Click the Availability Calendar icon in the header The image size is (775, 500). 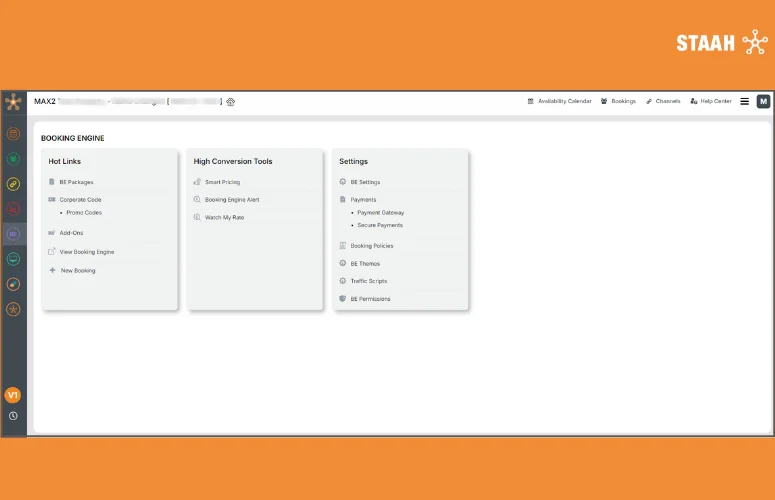[x=530, y=101]
